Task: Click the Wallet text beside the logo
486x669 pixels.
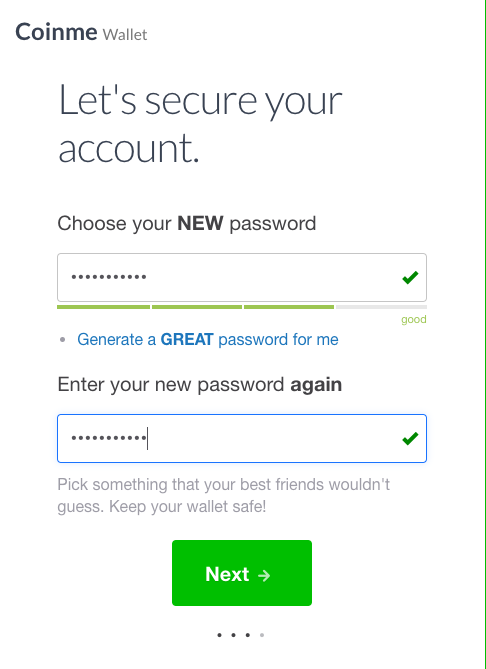Action: pos(125,35)
